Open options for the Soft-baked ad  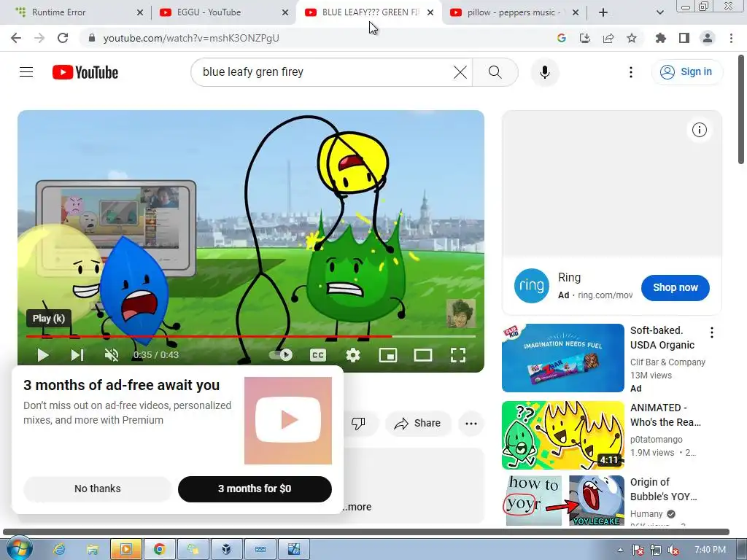712,332
